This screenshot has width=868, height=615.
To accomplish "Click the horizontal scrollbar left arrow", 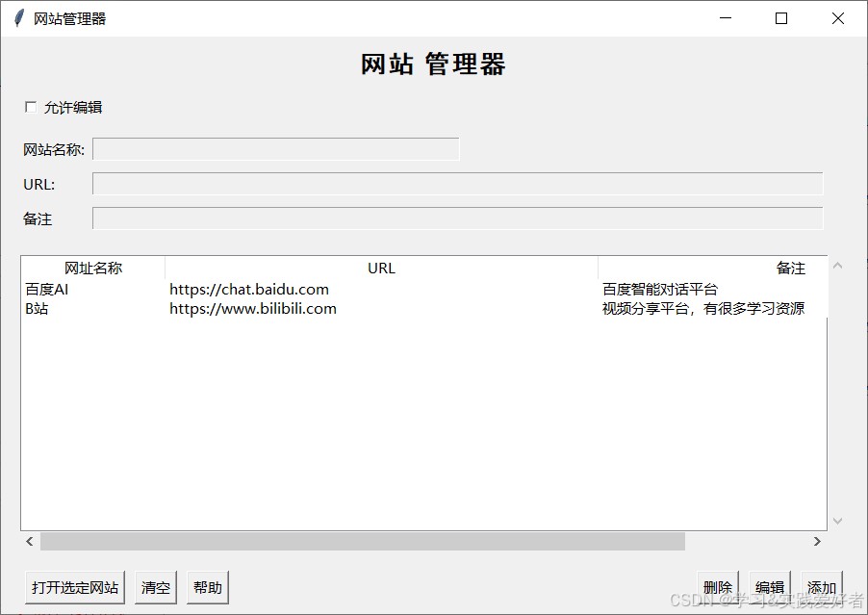I will pyautogui.click(x=29, y=542).
